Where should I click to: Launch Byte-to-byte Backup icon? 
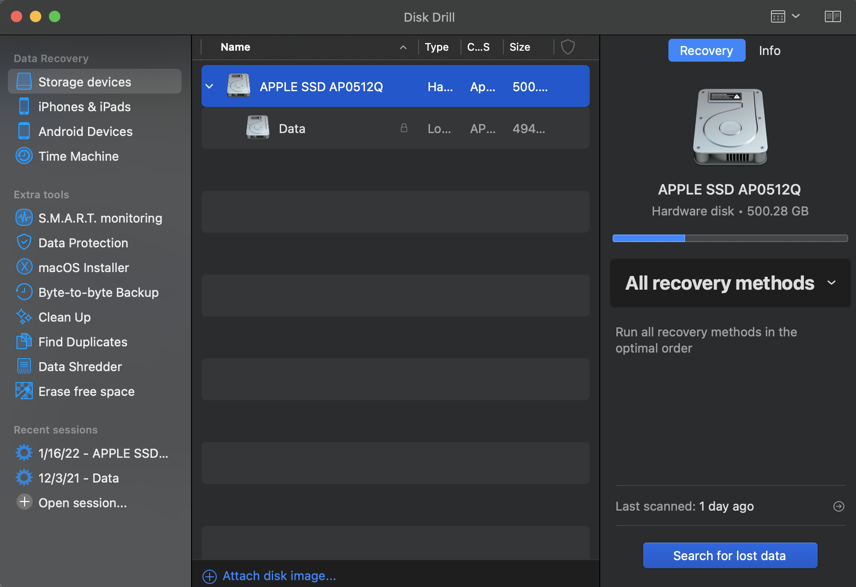click(x=24, y=292)
